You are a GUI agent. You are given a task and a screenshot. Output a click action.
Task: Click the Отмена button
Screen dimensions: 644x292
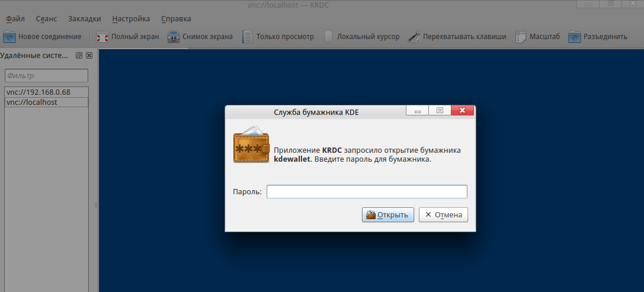pyautogui.click(x=443, y=215)
